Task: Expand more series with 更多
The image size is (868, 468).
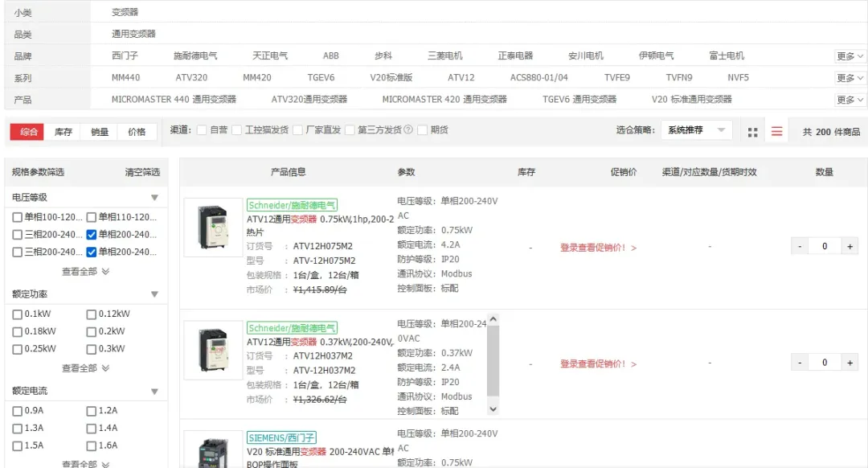Action: pyautogui.click(x=850, y=78)
